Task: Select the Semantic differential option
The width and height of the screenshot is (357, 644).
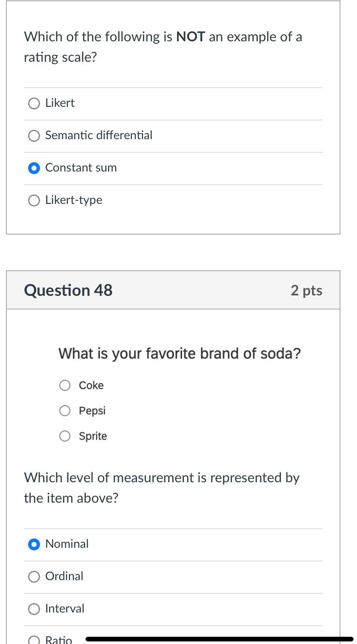Action: tap(34, 135)
